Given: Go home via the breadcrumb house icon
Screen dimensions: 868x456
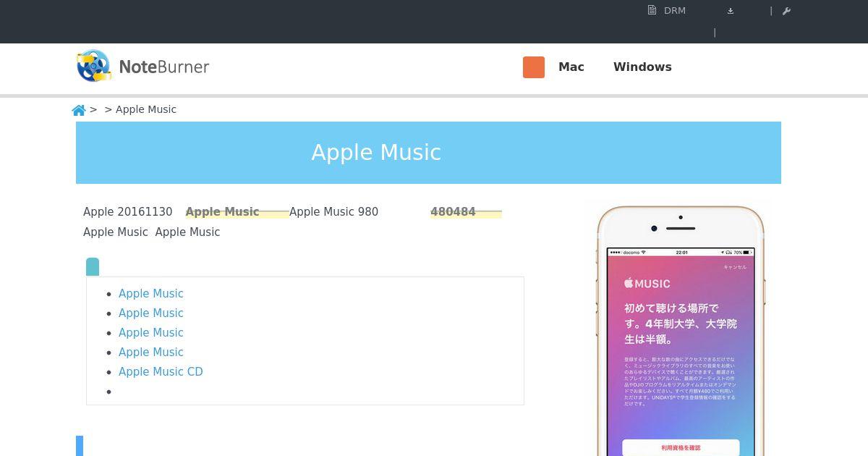Looking at the screenshot, I should [x=79, y=110].
